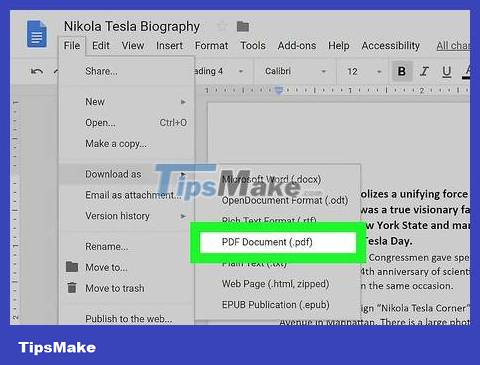Select Rename... in File menu
Screen dimensions: 480x365
pyautogui.click(x=126, y=246)
